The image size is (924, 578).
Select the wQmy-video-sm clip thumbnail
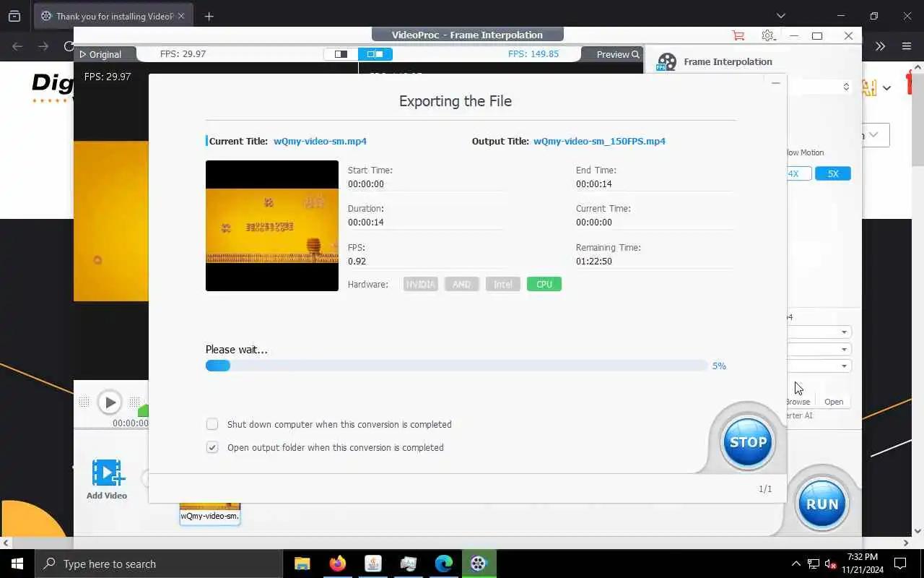pyautogui.click(x=210, y=512)
